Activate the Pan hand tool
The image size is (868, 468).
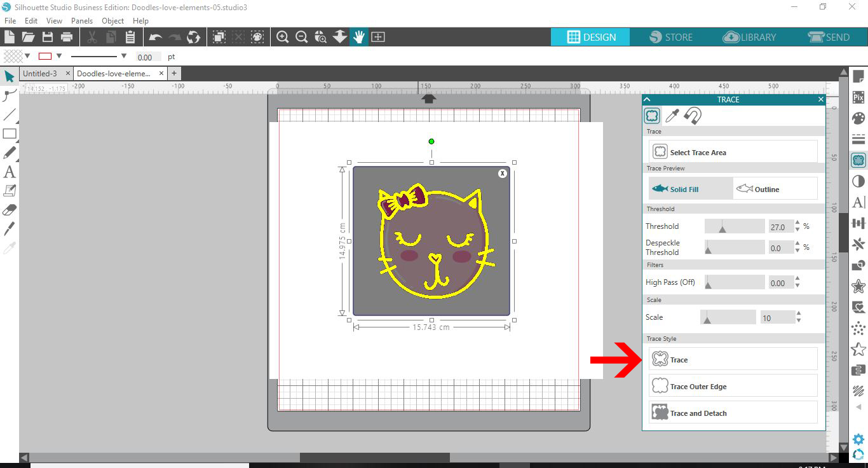pyautogui.click(x=359, y=37)
